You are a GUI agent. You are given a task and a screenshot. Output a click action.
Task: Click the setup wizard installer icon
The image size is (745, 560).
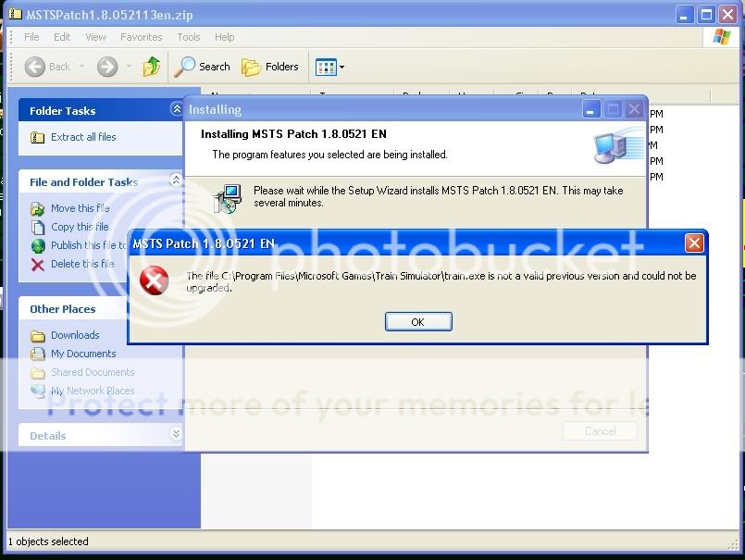coord(228,198)
